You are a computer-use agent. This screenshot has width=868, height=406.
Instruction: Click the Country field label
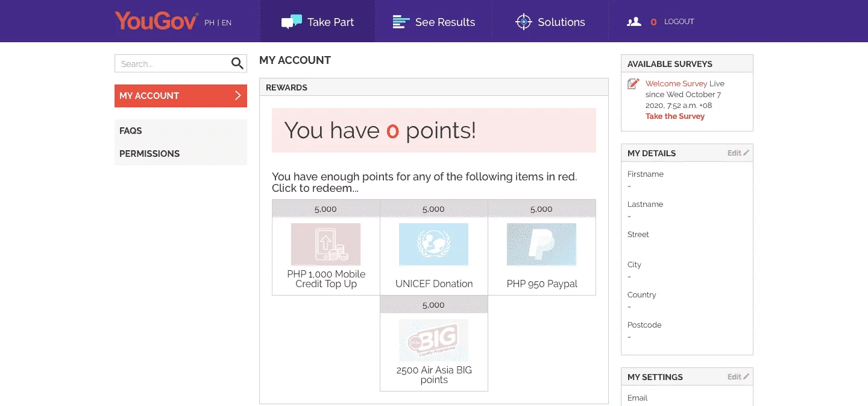tap(641, 294)
